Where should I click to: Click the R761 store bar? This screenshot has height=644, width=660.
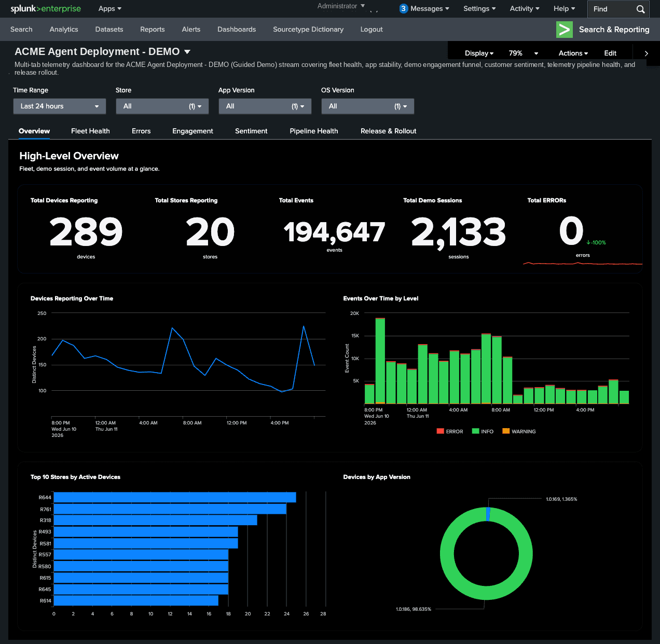[x=170, y=509]
